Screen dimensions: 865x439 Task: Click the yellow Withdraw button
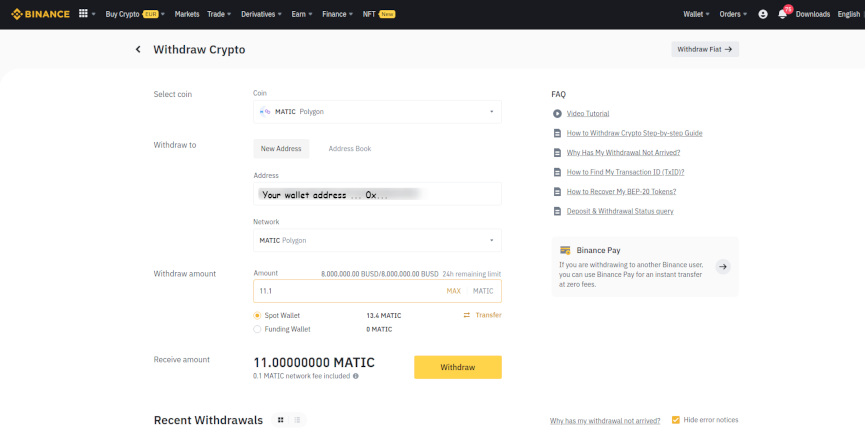458,367
